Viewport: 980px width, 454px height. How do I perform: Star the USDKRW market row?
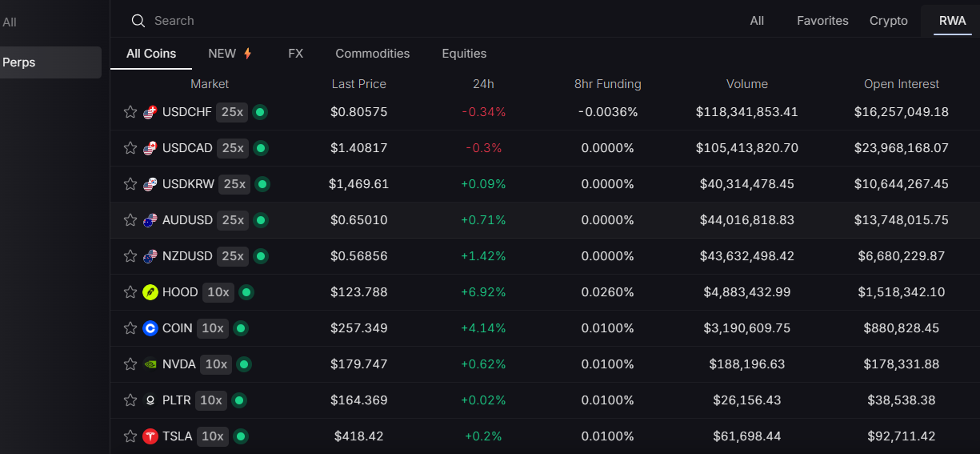pyautogui.click(x=130, y=184)
